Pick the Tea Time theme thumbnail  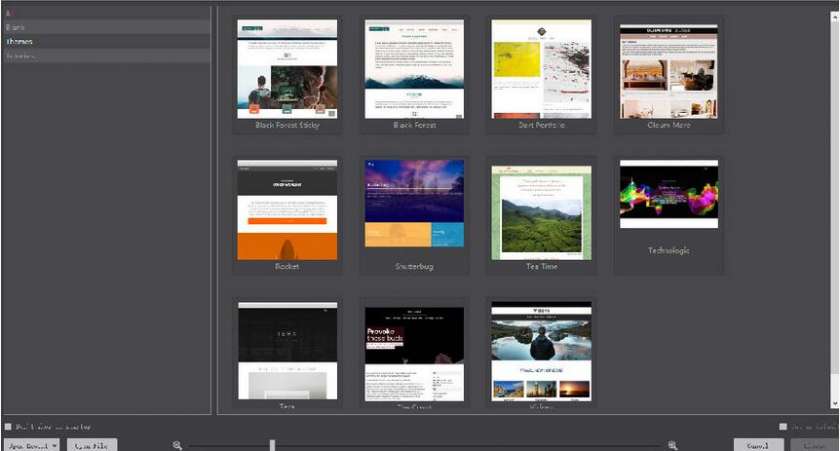pyautogui.click(x=542, y=213)
